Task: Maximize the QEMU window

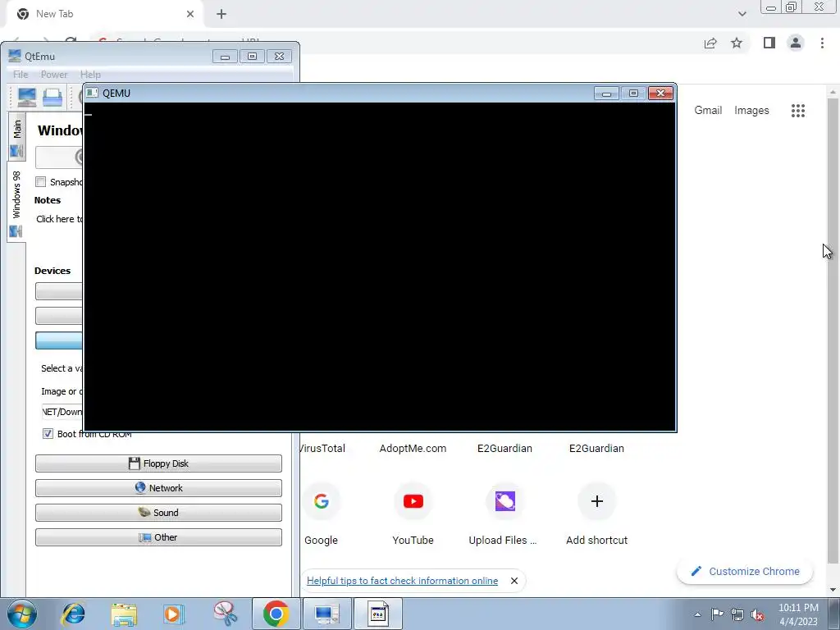Action: pyautogui.click(x=633, y=94)
